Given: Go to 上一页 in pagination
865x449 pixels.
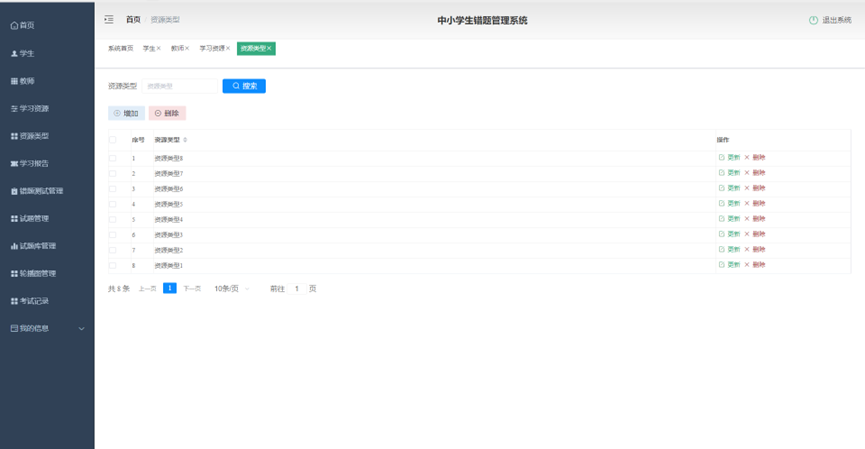Looking at the screenshot, I should click(x=147, y=289).
